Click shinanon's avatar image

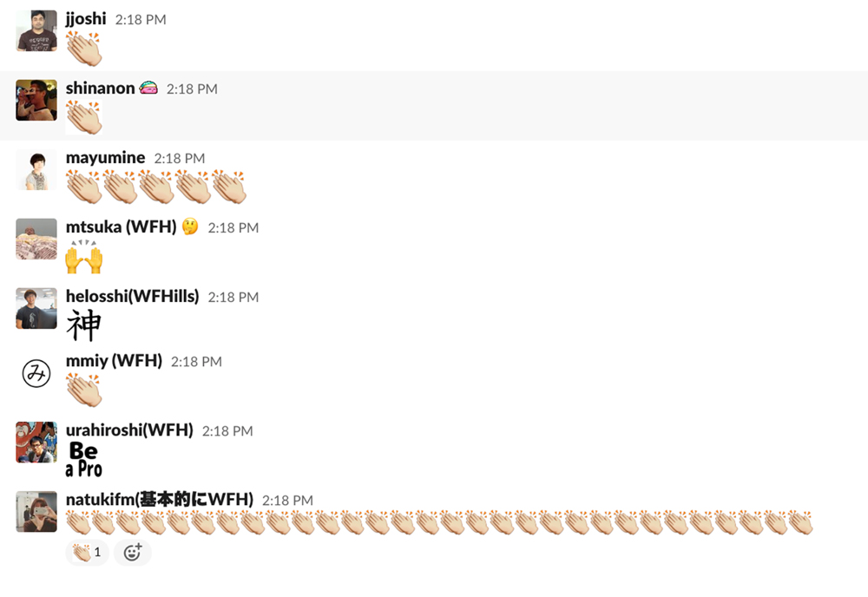(x=36, y=100)
